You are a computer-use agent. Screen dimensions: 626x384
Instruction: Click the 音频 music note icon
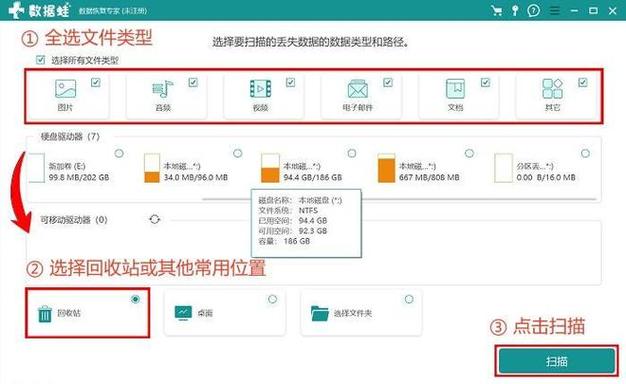coord(163,89)
